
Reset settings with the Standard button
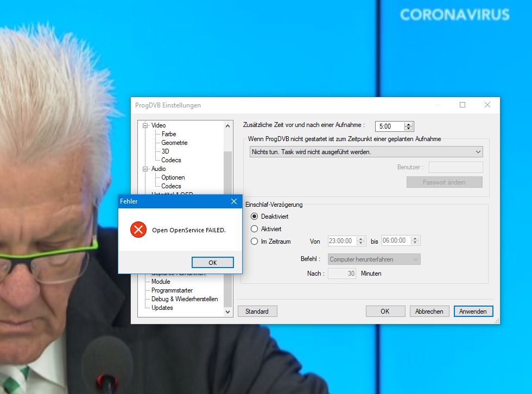(x=257, y=312)
